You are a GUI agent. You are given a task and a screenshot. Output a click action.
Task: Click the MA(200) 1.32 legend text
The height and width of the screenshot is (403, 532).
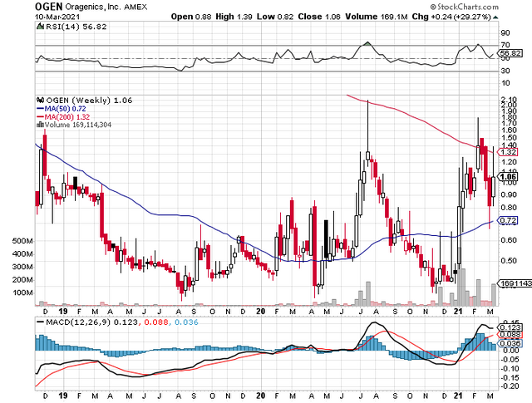click(67, 117)
